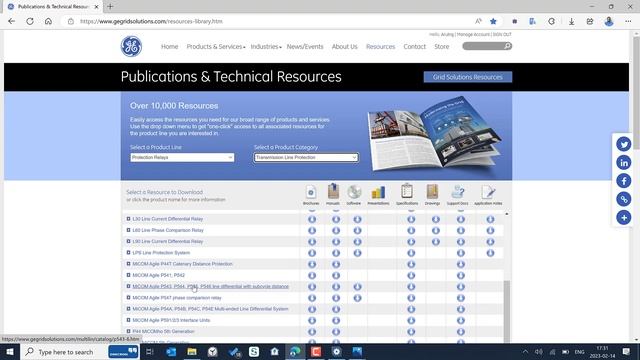The image size is (640, 360).
Task: Expand L30 Line Current Differential Relay row
Action: tap(128, 219)
